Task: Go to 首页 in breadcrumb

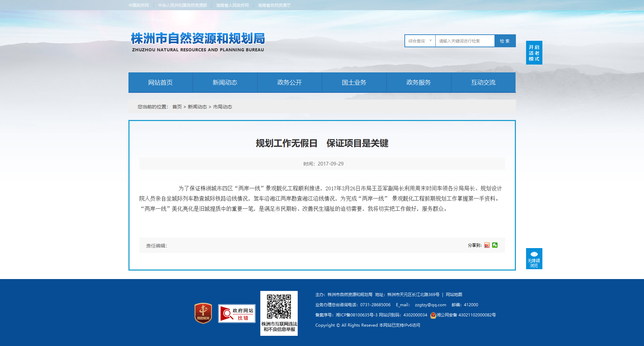Action: 177,107
